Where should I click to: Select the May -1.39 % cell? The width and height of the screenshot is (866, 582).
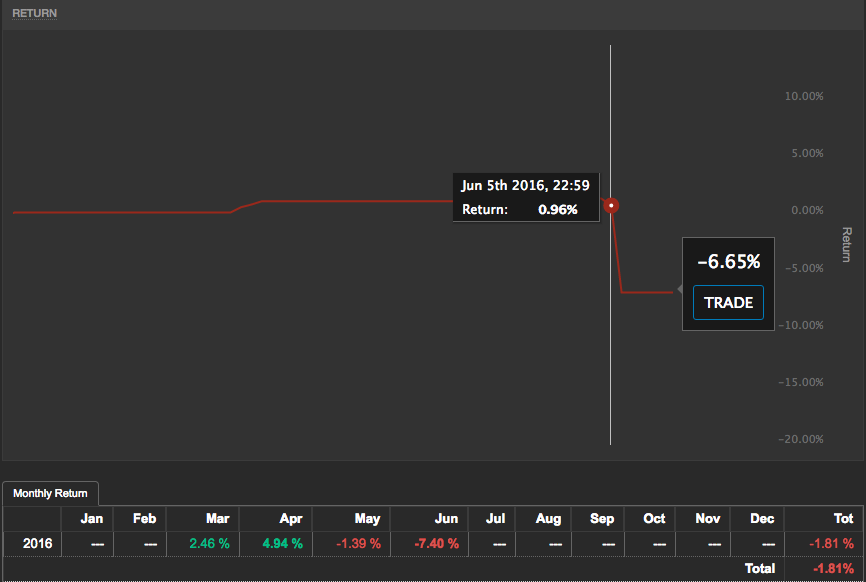tap(359, 544)
